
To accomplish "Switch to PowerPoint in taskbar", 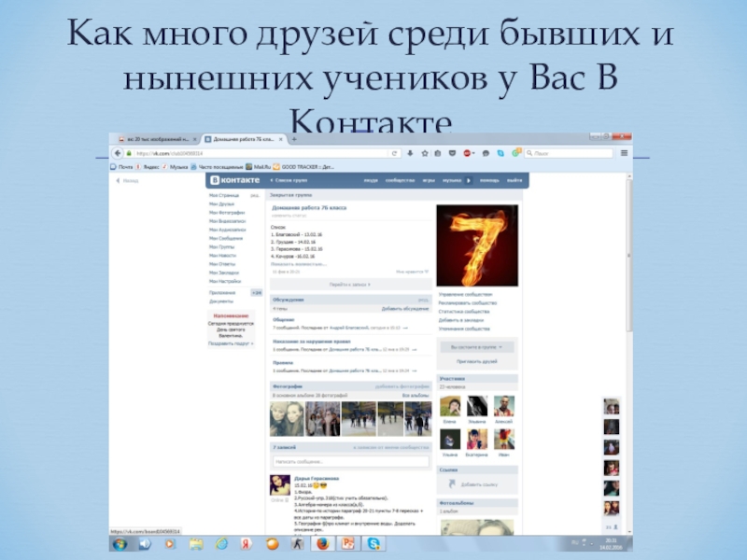I will click(347, 544).
